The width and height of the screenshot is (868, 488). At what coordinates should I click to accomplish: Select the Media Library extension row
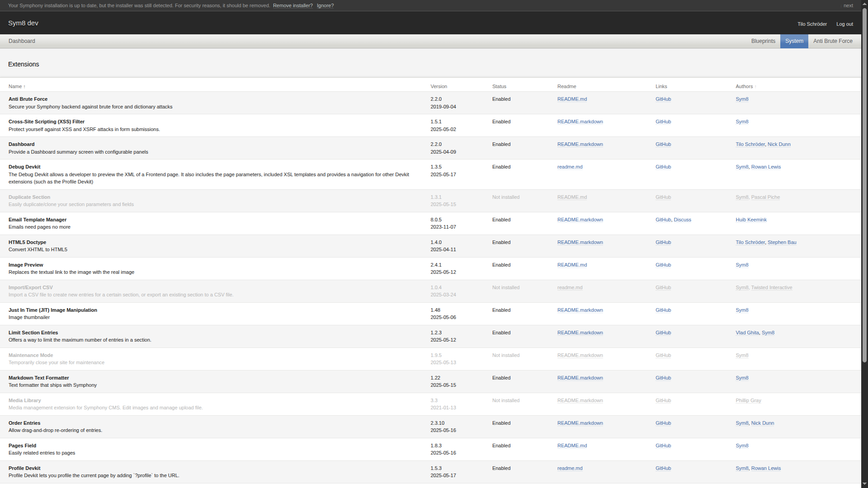point(25,400)
